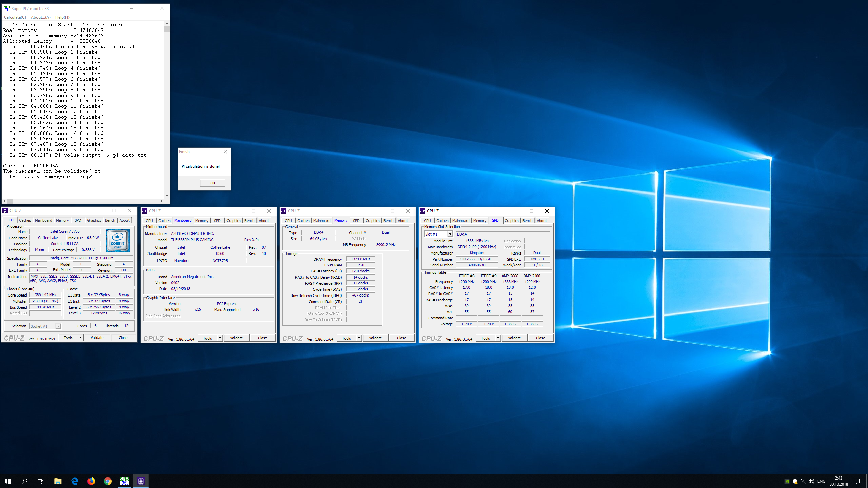Viewport: 868px width, 488px height.
Task: Open Microsoft Edge from the taskbar
Action: [x=75, y=481]
